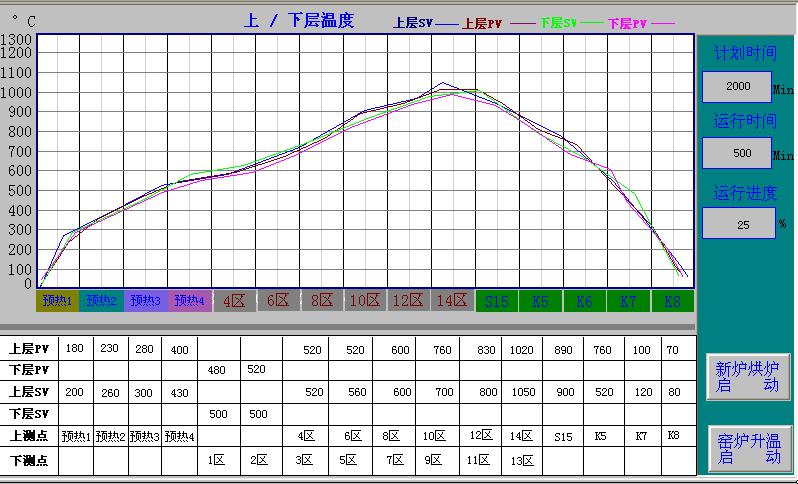Screen dimensions: 798x484
Task: Select the green K5 zone block
Action: coord(540,300)
